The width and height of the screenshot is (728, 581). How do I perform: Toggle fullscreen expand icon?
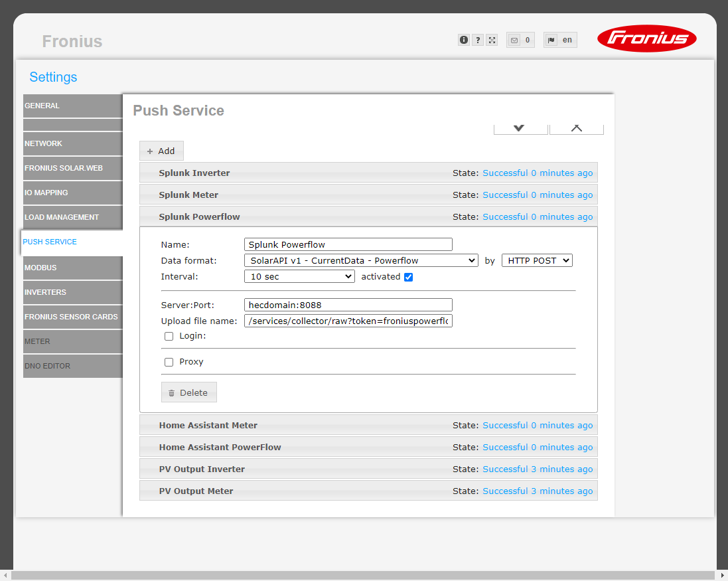coord(492,40)
